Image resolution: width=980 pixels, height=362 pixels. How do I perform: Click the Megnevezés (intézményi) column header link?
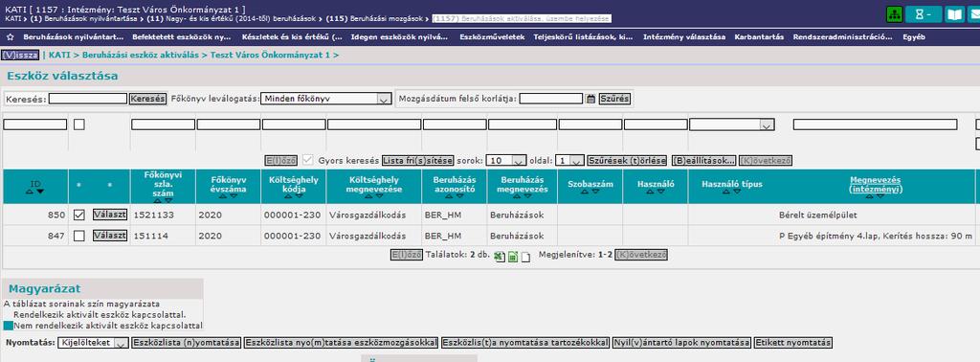point(875,184)
